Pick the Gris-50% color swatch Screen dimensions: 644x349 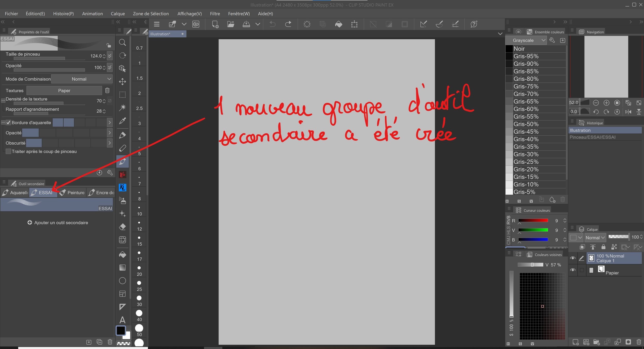pyautogui.click(x=526, y=124)
